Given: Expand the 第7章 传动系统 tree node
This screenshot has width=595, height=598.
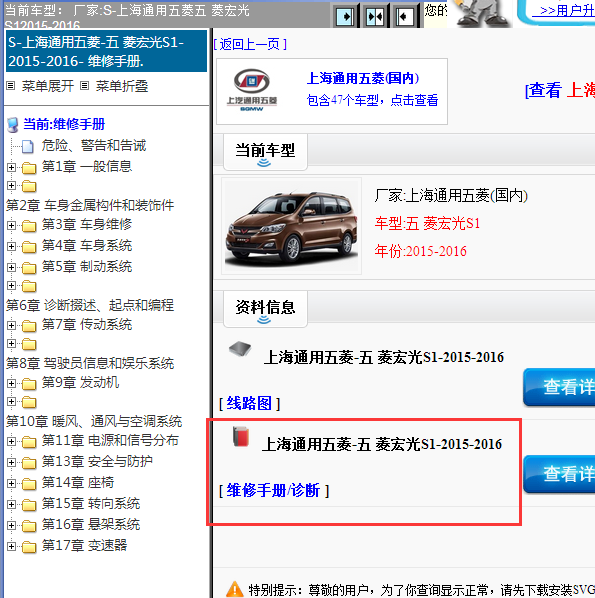Looking at the screenshot, I should click(x=11, y=325).
